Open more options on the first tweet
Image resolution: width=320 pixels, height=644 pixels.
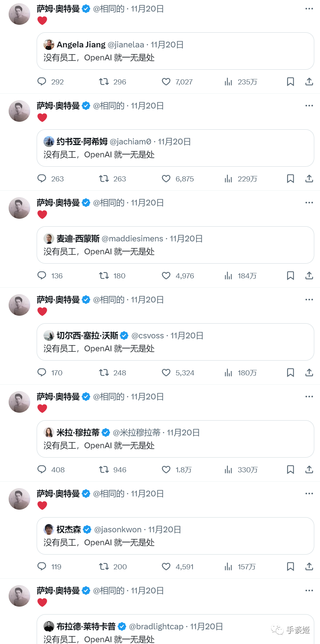coord(309,9)
